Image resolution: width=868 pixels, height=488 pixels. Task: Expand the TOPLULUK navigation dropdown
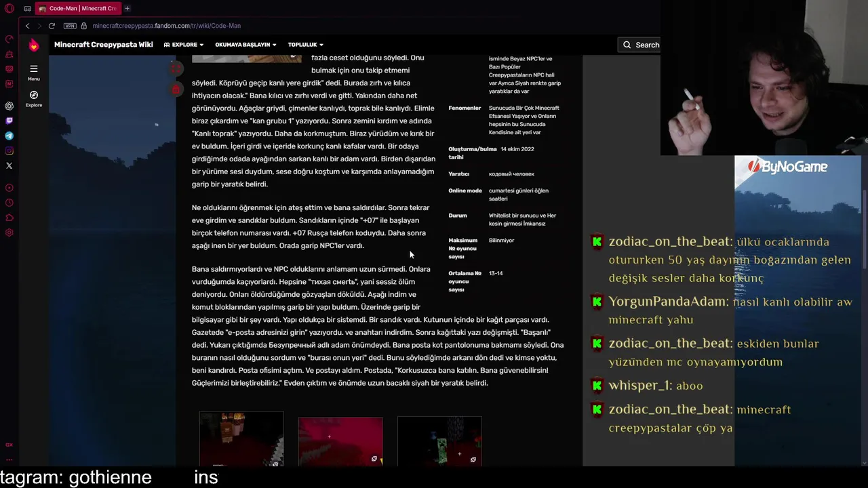pyautogui.click(x=305, y=45)
